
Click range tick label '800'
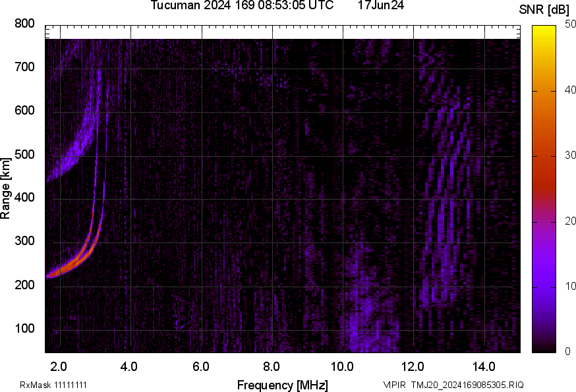click(x=24, y=24)
